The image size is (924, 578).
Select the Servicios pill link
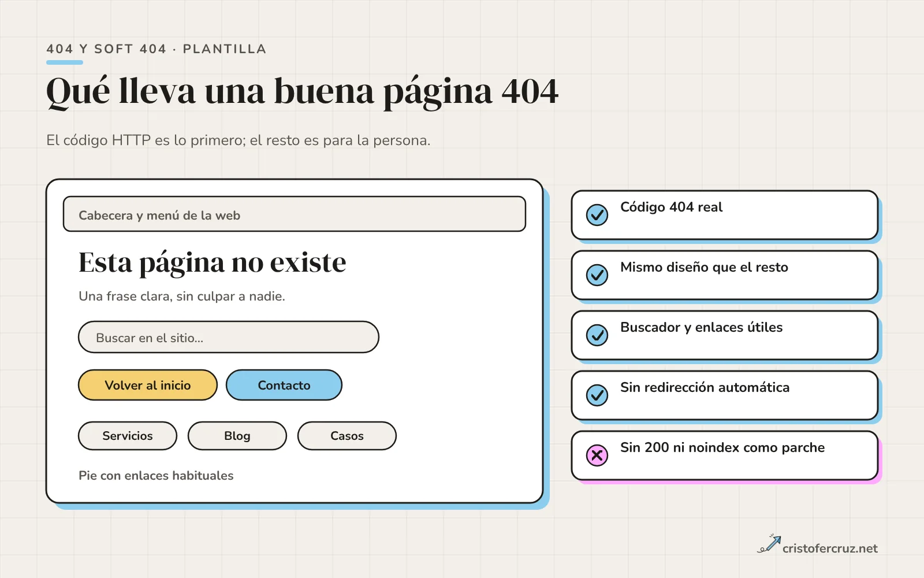pyautogui.click(x=128, y=436)
